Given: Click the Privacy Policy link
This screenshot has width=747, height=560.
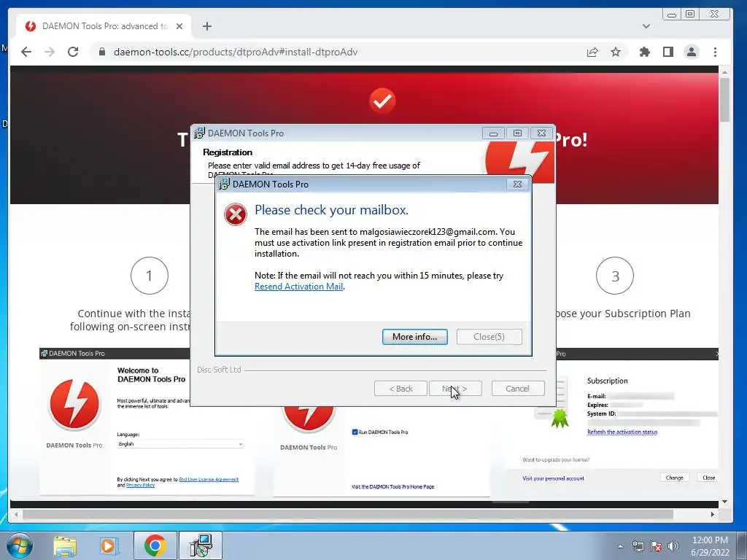Looking at the screenshot, I should click(x=140, y=485).
